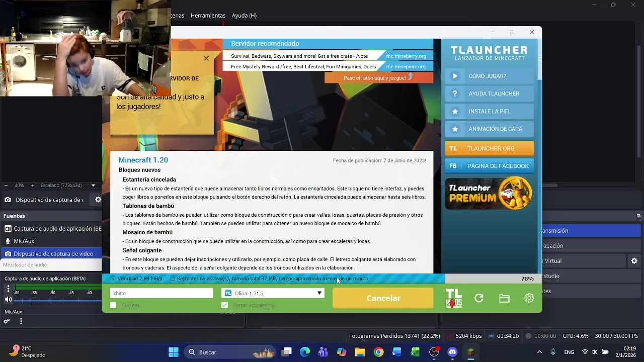Open TL Mods icon in TLauncher
This screenshot has height=362, width=644.
point(453,298)
